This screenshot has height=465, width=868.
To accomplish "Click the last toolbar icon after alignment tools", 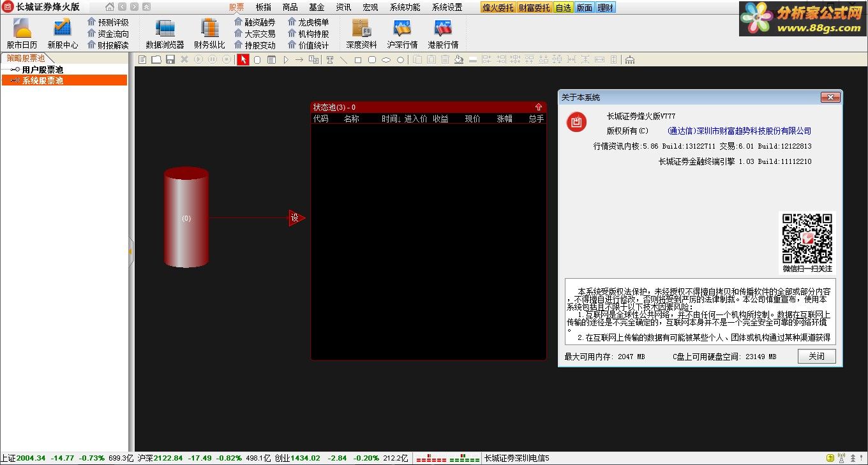I will (x=629, y=60).
